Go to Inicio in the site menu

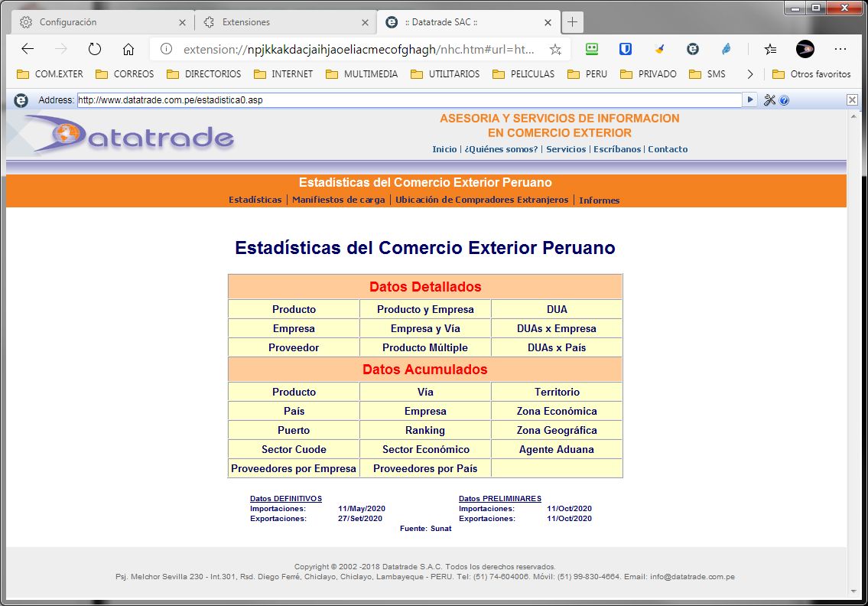pyautogui.click(x=444, y=149)
